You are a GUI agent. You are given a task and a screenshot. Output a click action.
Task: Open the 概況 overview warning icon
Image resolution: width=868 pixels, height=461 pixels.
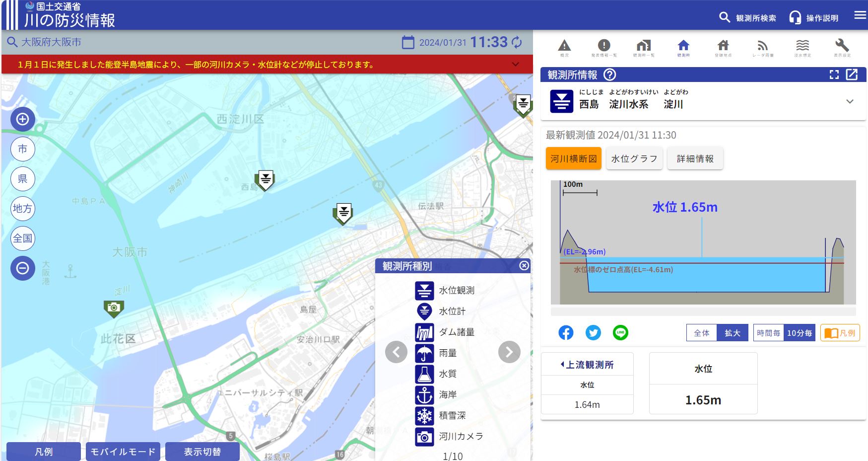[x=564, y=47]
